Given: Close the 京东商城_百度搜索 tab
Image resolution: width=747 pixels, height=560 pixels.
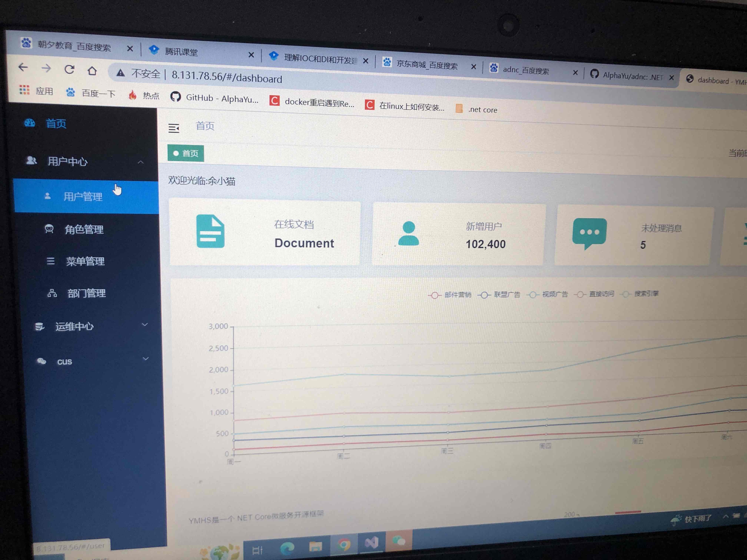Looking at the screenshot, I should (x=474, y=67).
